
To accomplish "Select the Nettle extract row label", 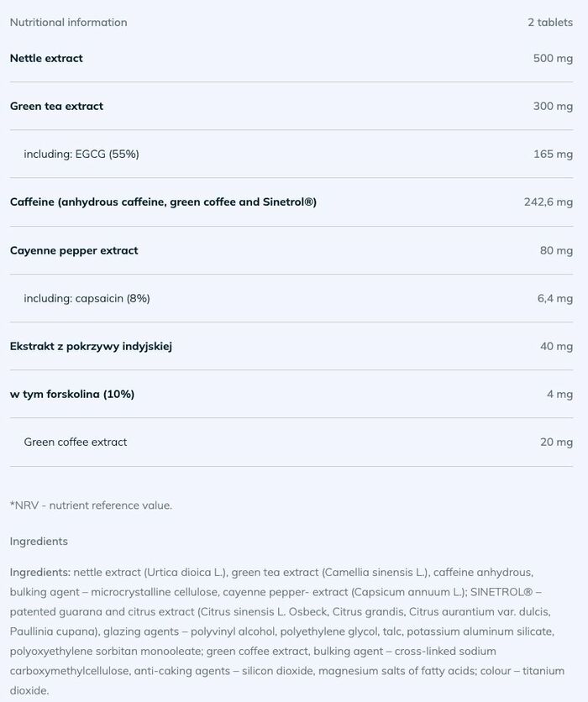I will tap(46, 58).
